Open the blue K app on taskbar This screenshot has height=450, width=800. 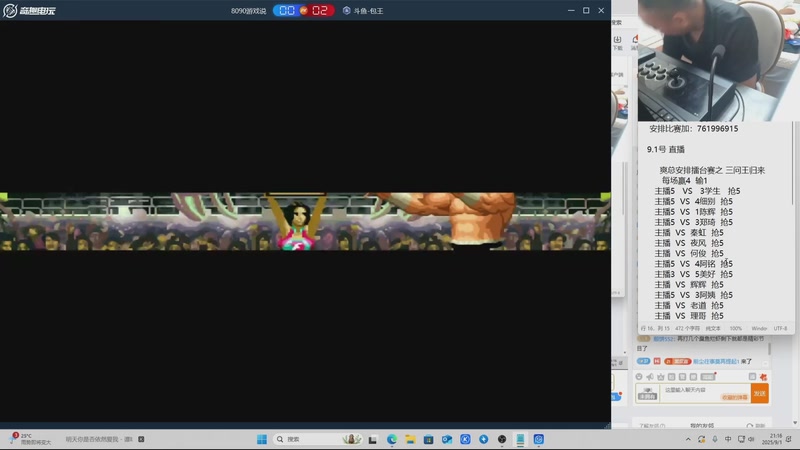pyautogui.click(x=465, y=439)
